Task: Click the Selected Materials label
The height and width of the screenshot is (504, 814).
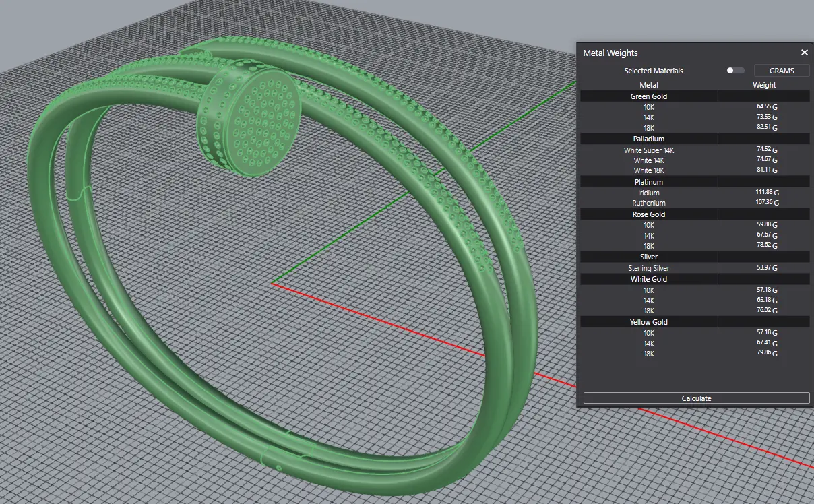Action: click(653, 71)
